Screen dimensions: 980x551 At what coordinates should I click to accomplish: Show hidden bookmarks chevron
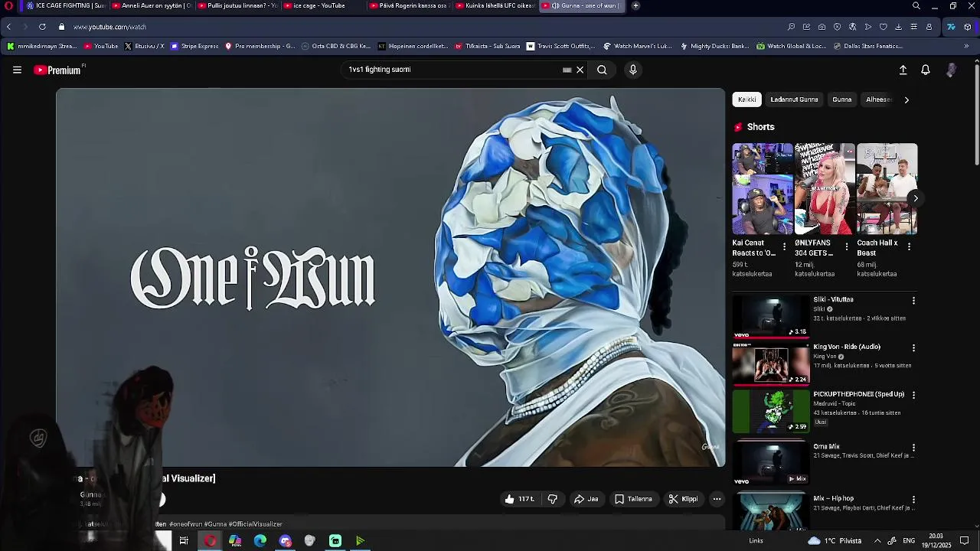pos(966,46)
